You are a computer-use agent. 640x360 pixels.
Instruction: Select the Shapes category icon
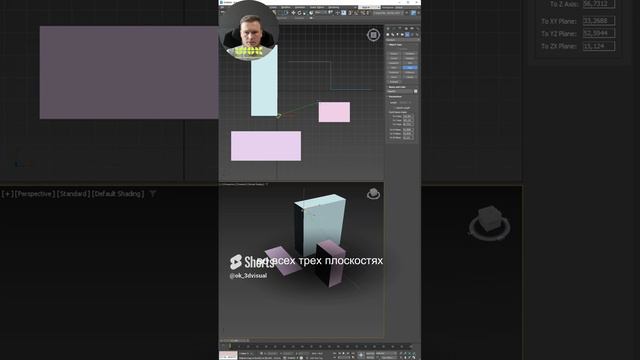pyautogui.click(x=393, y=34)
